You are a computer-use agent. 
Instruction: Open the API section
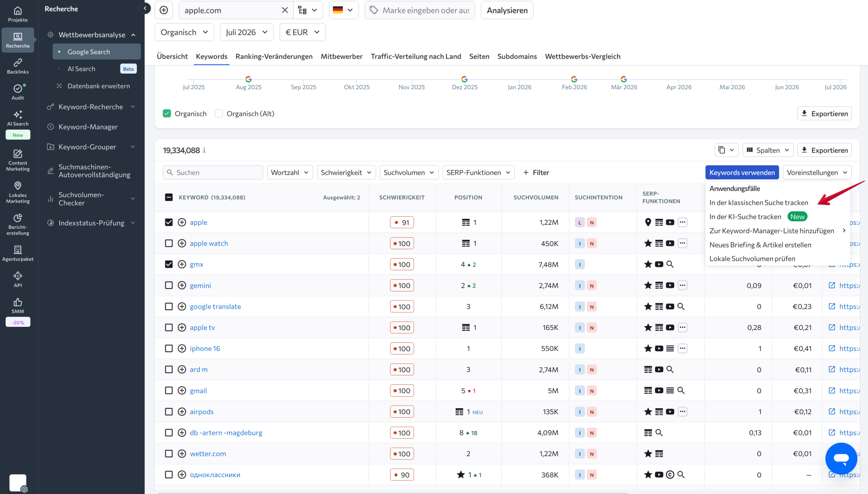[18, 280]
